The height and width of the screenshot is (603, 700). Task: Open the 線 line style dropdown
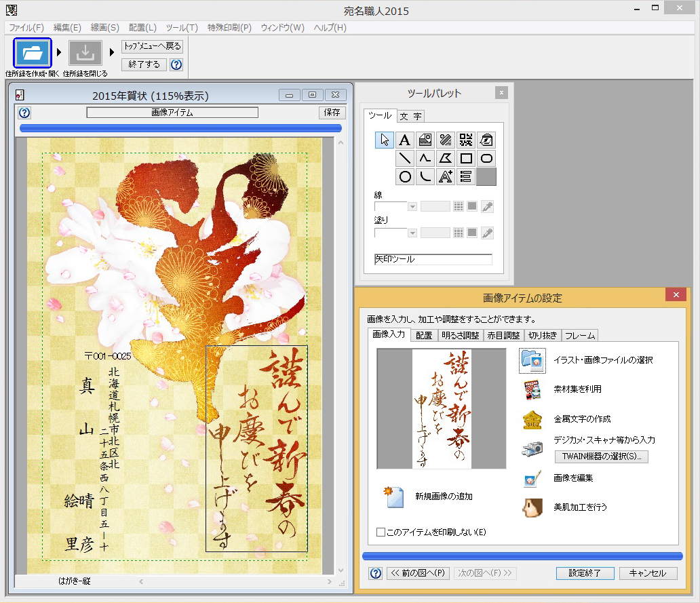(x=412, y=206)
